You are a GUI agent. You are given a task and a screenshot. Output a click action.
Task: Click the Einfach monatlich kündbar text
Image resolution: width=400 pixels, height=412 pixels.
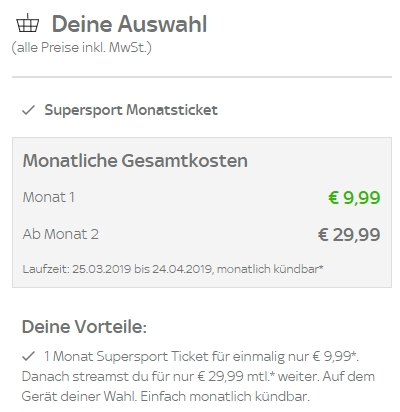225,396
